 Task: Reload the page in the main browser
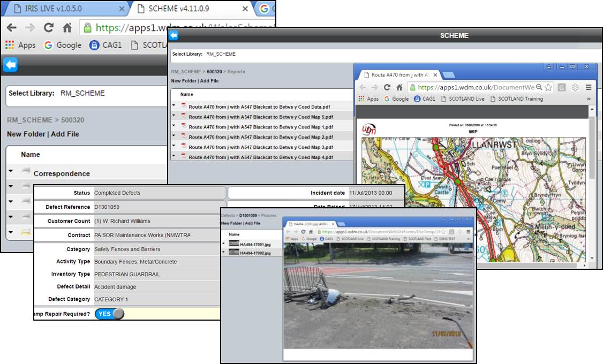(49, 28)
